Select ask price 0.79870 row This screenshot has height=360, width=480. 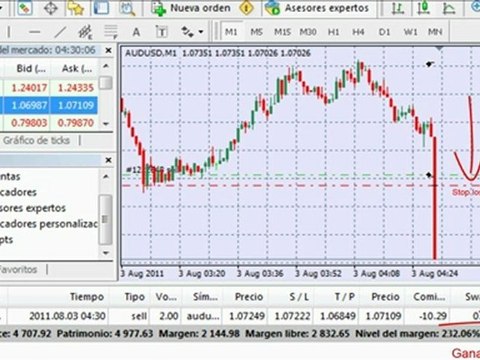pos(76,123)
